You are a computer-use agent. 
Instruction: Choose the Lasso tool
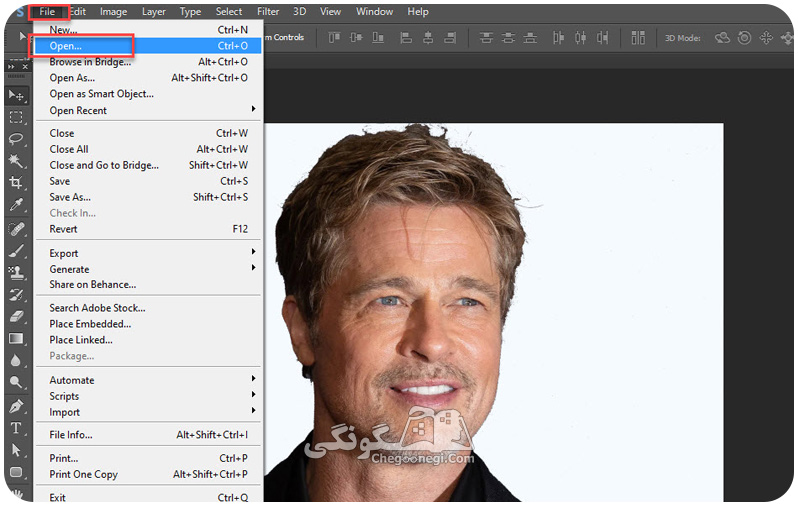(16, 139)
